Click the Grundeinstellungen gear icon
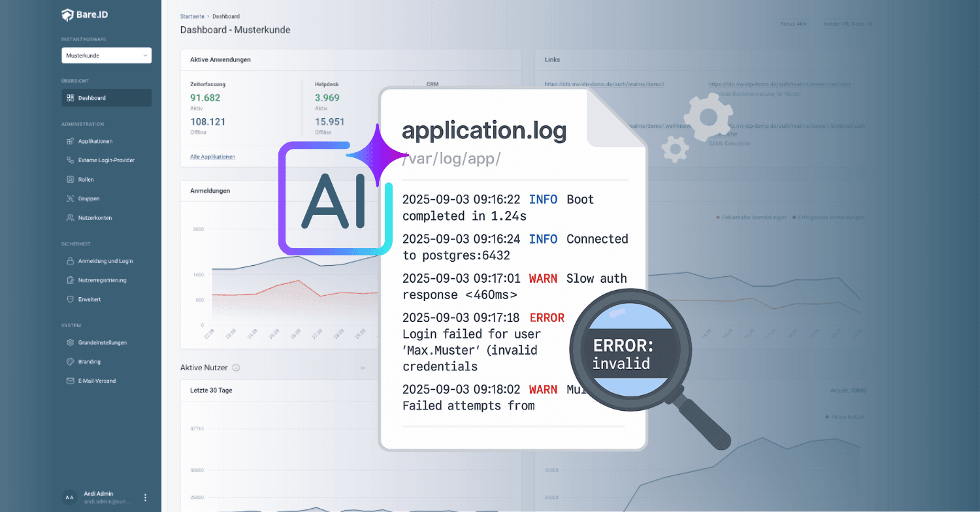 pyautogui.click(x=71, y=342)
